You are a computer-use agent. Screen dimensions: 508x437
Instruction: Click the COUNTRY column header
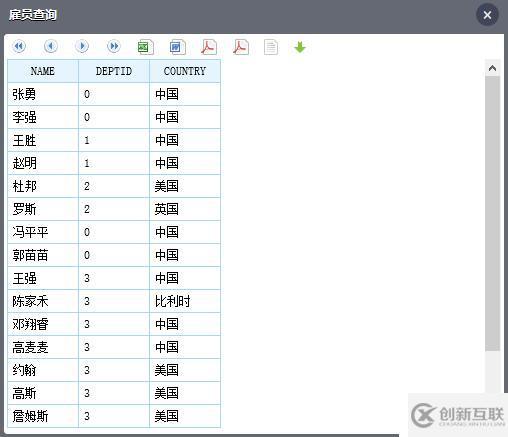click(185, 71)
